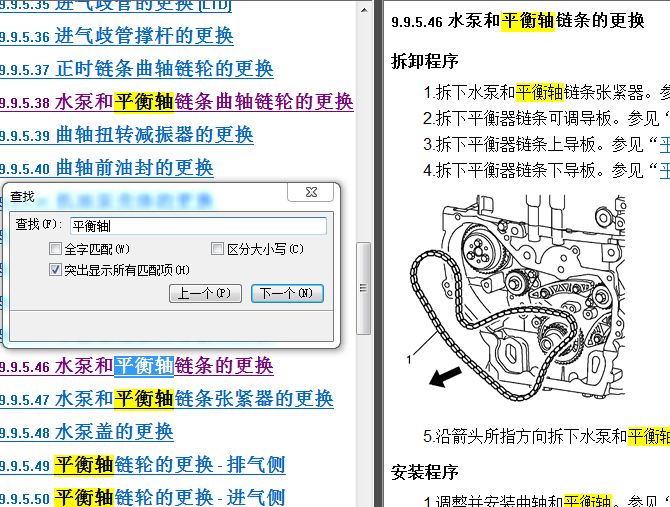Click heading 9.9.5.46 水泵和平衡轴链条的更换 in right pane
This screenshot has height=507, width=670.
point(517,21)
